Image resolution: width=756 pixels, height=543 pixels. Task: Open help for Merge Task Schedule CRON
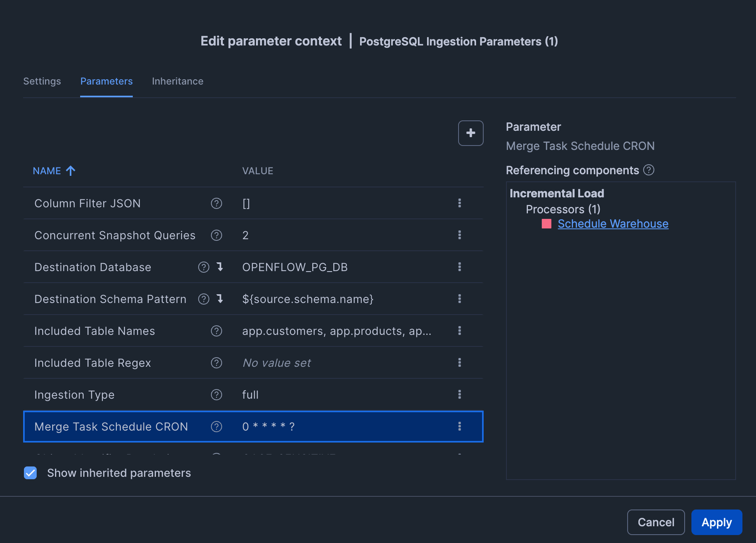(x=217, y=427)
